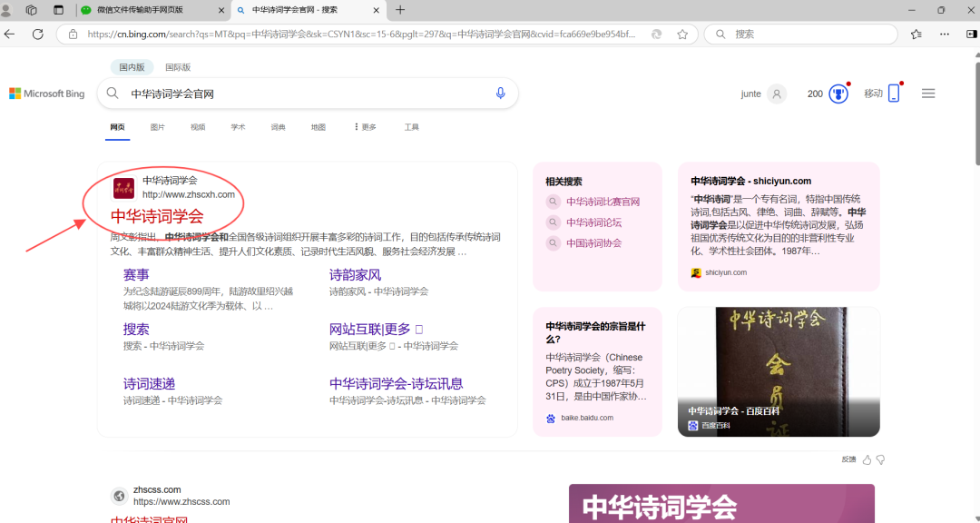Open the 网站互联|更多 sitelink

click(377, 329)
